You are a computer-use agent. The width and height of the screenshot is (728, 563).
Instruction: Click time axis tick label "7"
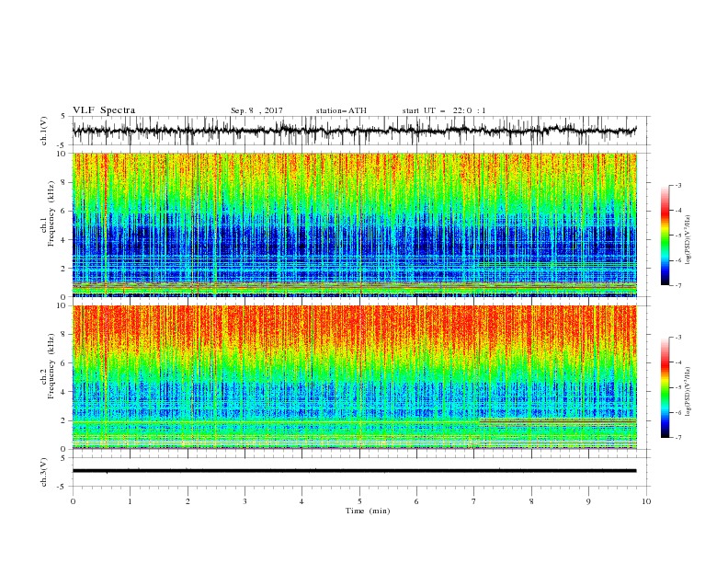click(x=474, y=501)
